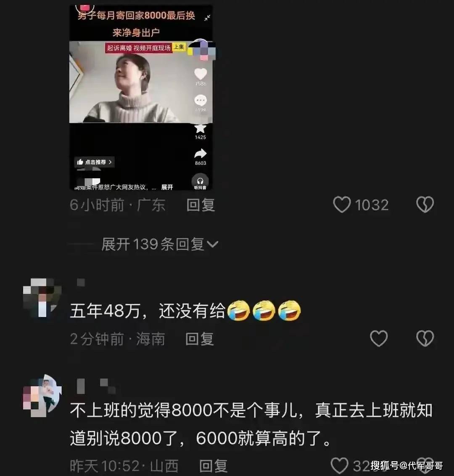The height and width of the screenshot is (476, 454).
Task: Expand 139 replies with 展开139条回复
Action: (160, 244)
